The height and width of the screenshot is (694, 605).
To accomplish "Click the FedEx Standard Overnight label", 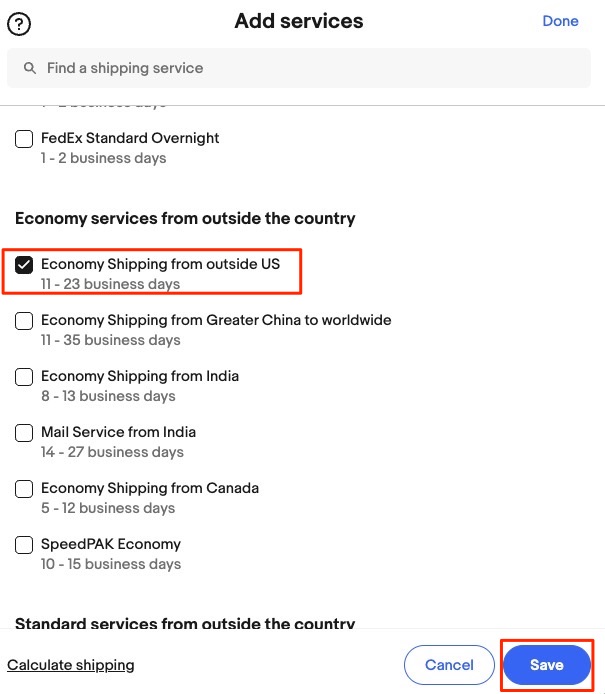I will [x=130, y=138].
